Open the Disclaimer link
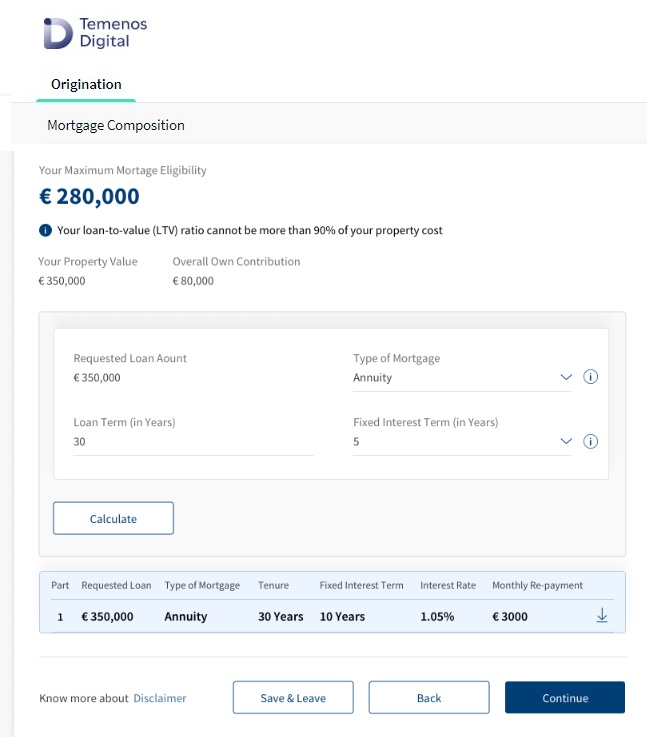The width and height of the screenshot is (647, 737). [x=160, y=698]
